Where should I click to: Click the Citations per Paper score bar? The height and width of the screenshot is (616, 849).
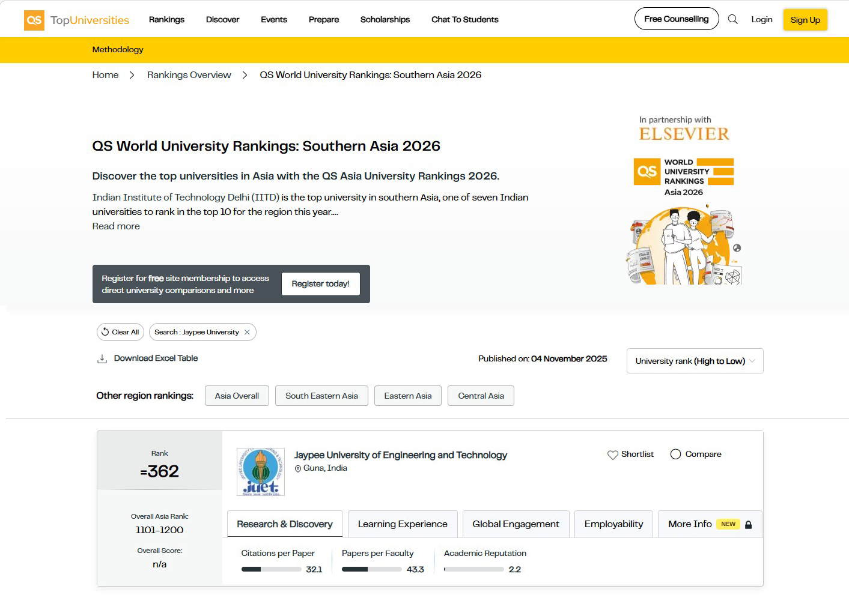(x=271, y=569)
